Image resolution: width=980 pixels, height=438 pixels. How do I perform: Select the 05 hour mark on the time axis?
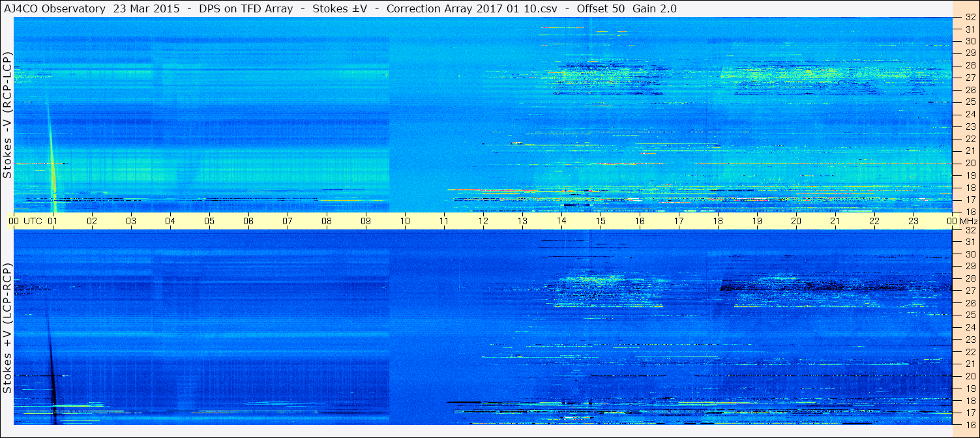click(209, 221)
